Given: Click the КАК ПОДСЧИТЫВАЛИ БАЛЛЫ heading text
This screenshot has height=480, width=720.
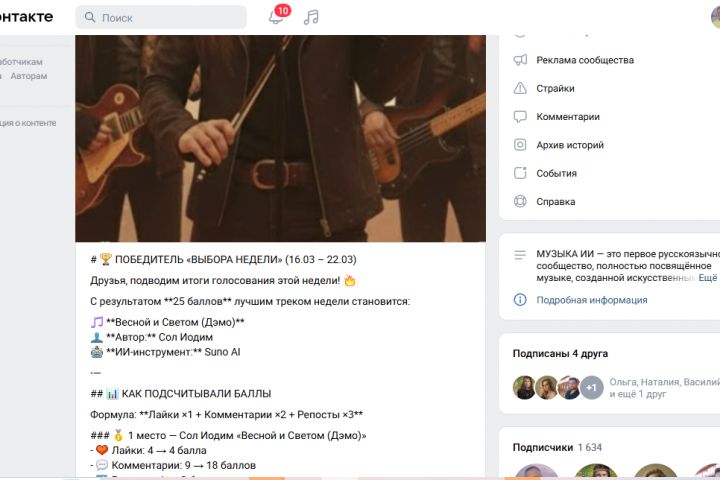Looking at the screenshot, I should point(196,394).
